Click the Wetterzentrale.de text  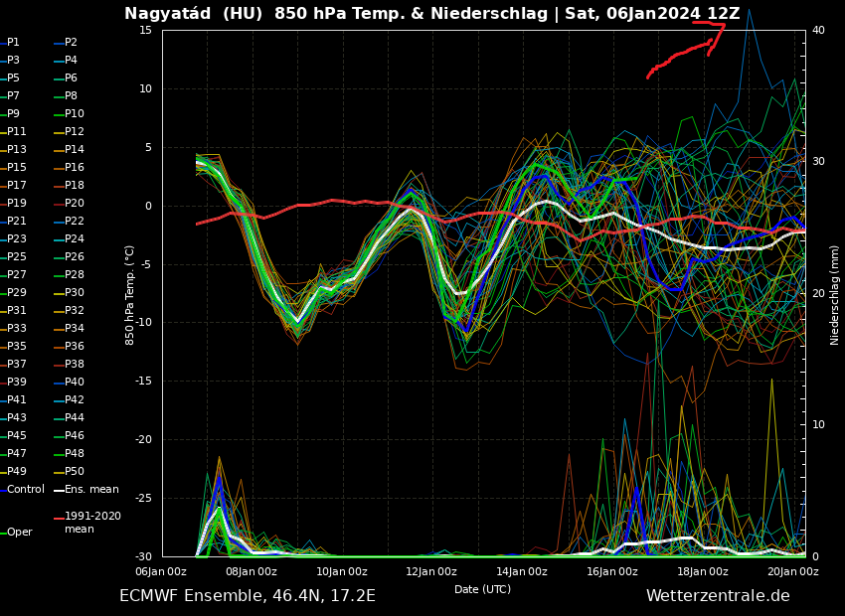point(718,596)
